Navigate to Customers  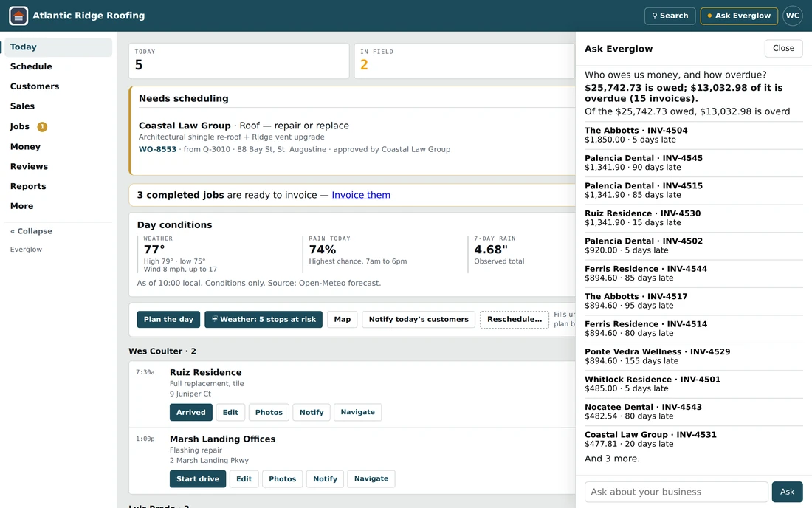[57, 86]
